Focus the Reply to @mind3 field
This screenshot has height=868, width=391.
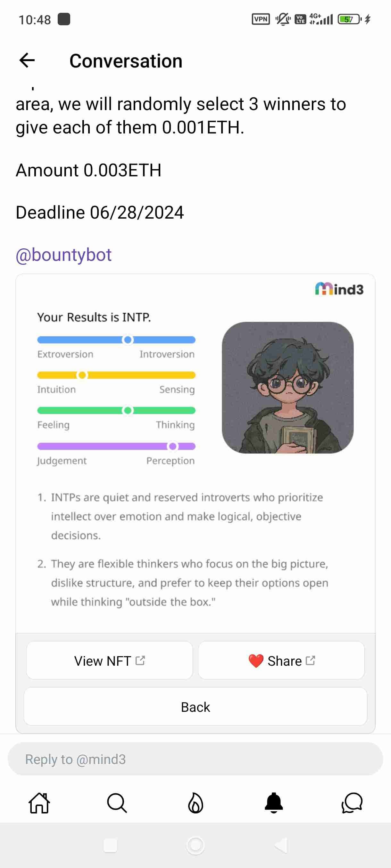click(x=195, y=759)
